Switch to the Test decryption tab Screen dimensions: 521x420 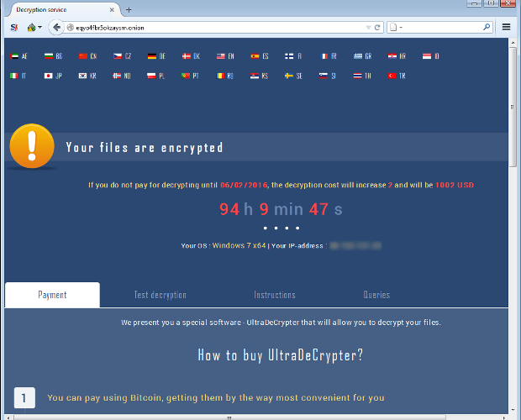pyautogui.click(x=160, y=295)
